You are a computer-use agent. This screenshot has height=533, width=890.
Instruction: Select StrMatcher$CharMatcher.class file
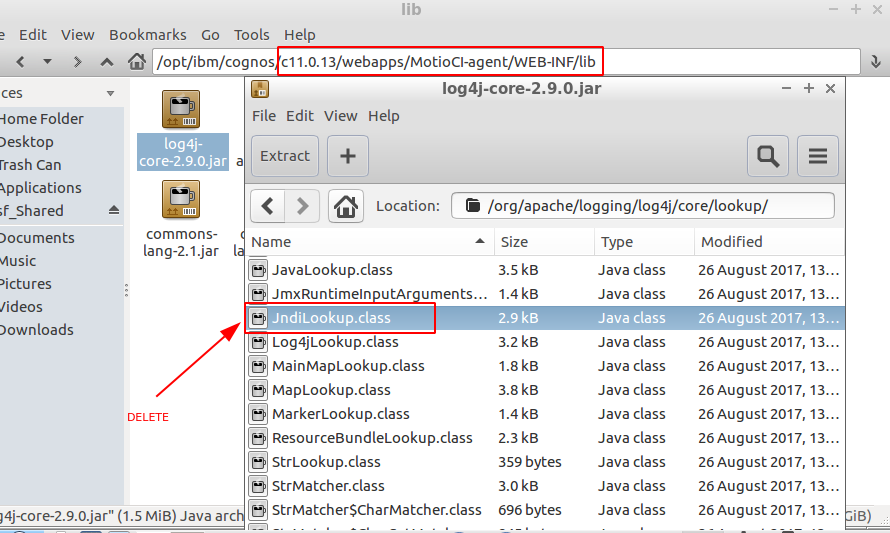(545, 510)
